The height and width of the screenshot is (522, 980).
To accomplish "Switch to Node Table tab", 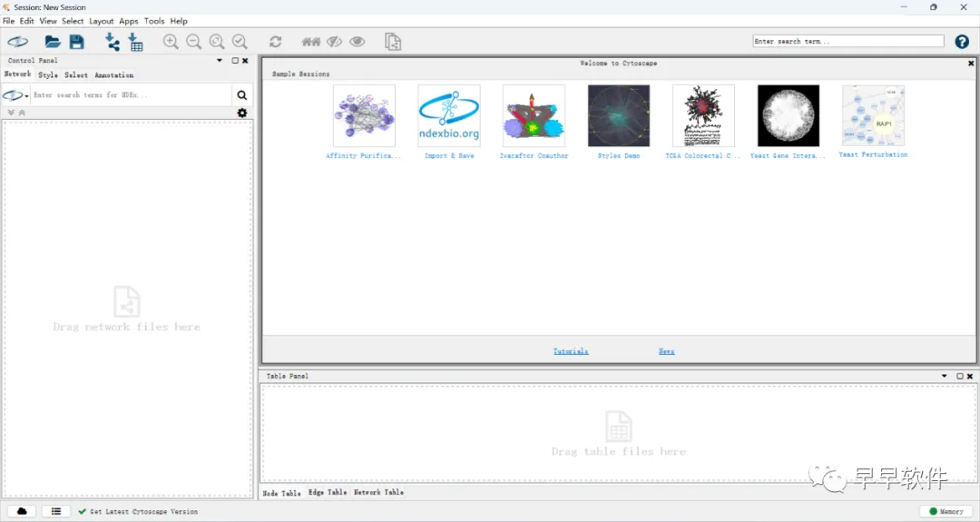I will (x=282, y=493).
